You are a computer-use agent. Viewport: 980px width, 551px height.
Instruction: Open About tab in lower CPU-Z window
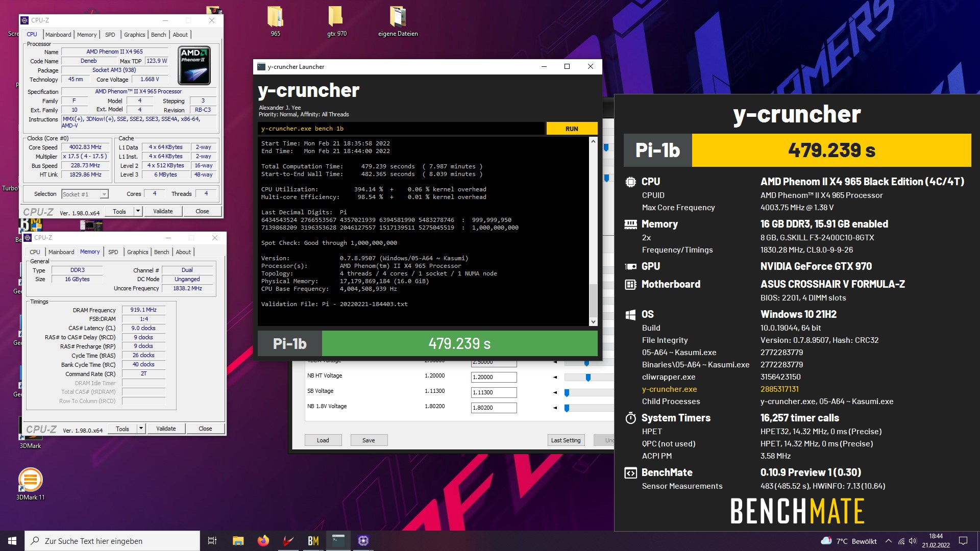(183, 252)
